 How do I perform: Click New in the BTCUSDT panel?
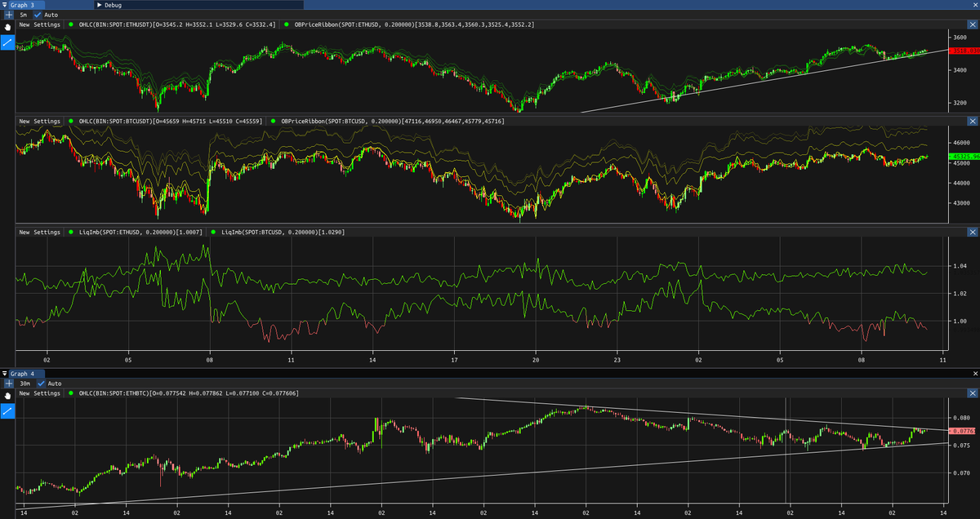pyautogui.click(x=24, y=121)
